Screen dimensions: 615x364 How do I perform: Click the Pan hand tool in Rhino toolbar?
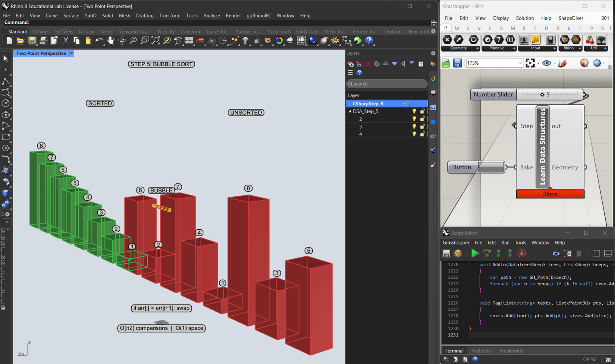[111, 41]
